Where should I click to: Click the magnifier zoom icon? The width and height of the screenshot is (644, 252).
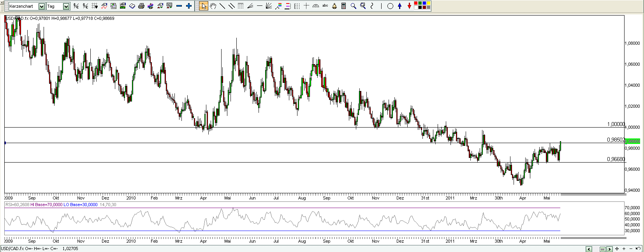353,6
